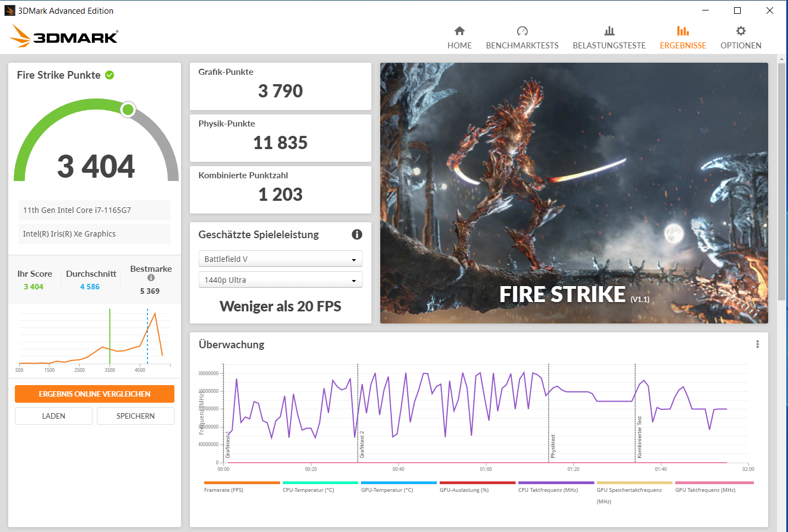Click '11th Gen Intel Core i7-1165G7' text

click(x=77, y=210)
